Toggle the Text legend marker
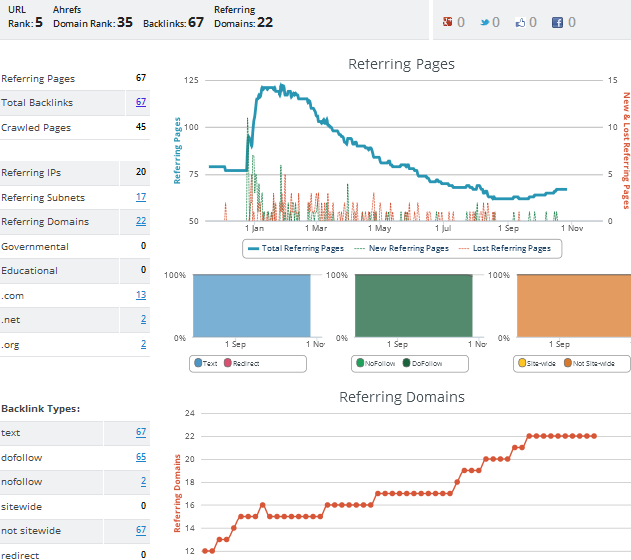 tap(198, 363)
